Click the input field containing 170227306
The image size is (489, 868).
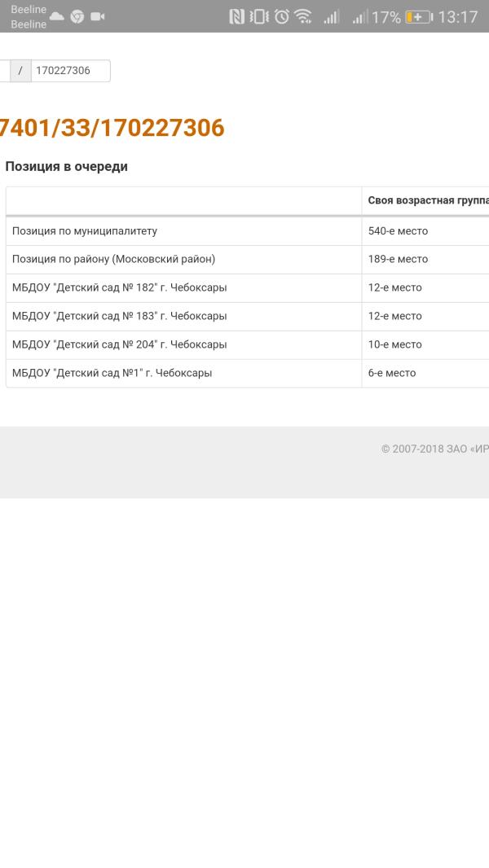[x=70, y=71]
